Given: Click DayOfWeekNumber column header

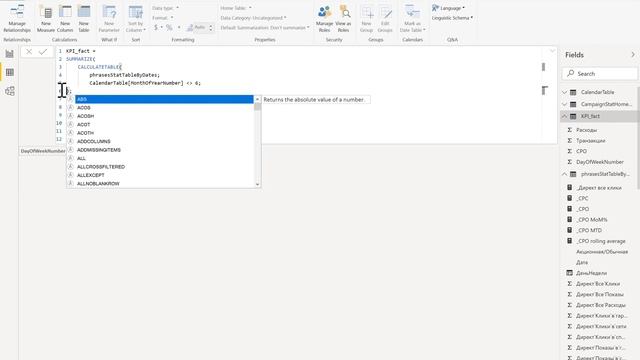Looking at the screenshot, I should (42, 151).
